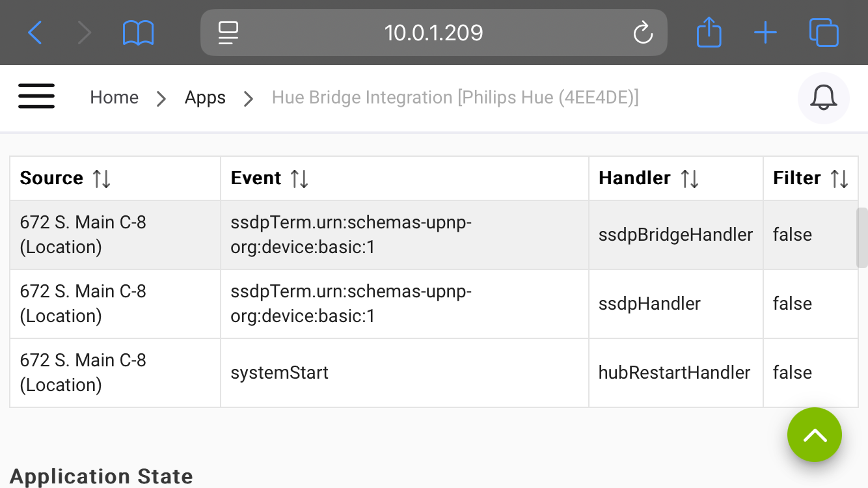The height and width of the screenshot is (488, 868).
Task: Click the Application State heading
Action: [x=102, y=476]
